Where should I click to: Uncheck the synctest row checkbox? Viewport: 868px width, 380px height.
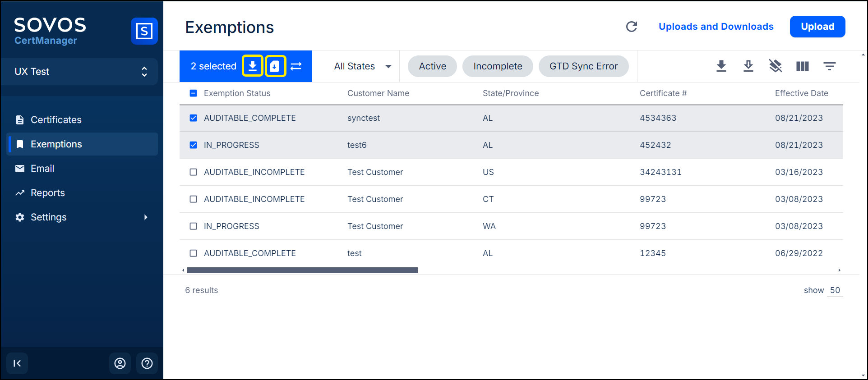click(x=194, y=118)
